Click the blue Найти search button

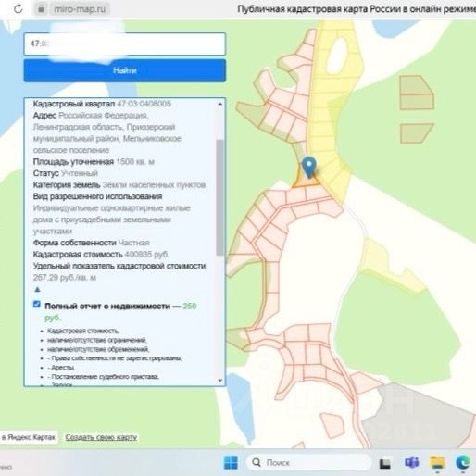pyautogui.click(x=125, y=70)
